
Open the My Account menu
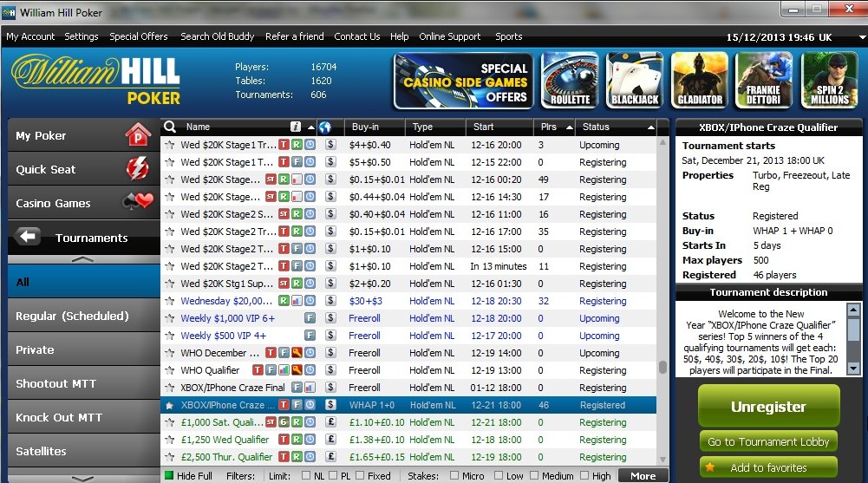click(x=30, y=36)
